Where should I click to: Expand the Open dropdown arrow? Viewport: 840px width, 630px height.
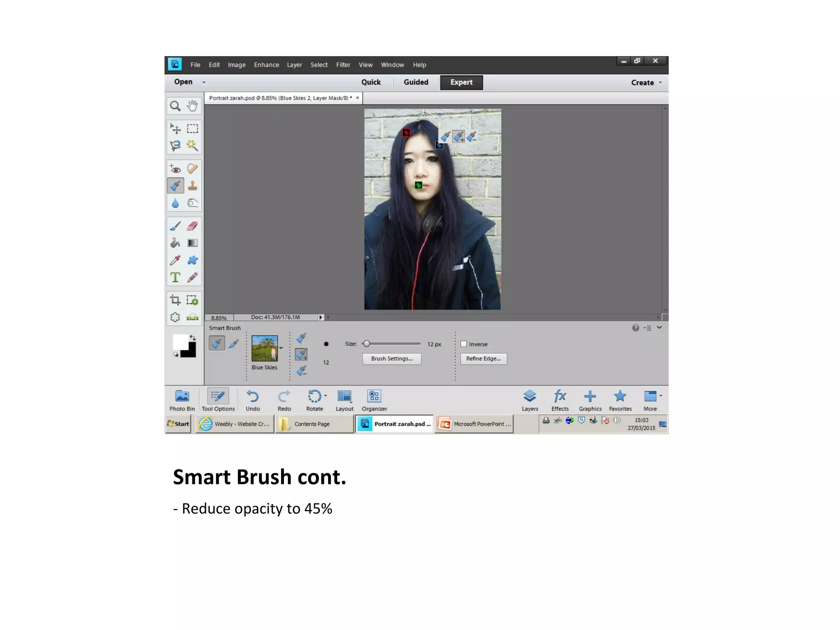(204, 82)
